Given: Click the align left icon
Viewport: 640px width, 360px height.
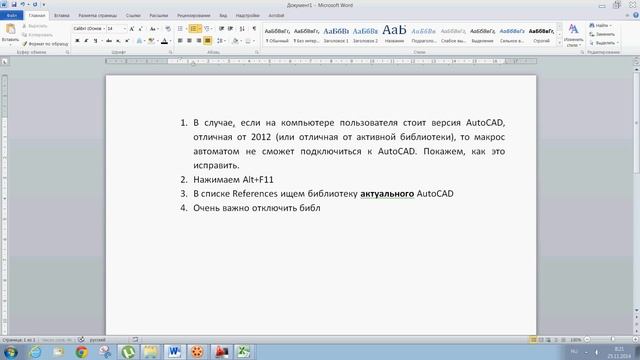Looking at the screenshot, I should tap(180, 41).
